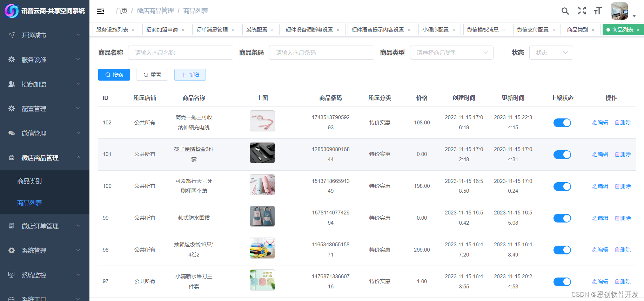Click the 新增 button
Screen dimensions: 644x301
pyautogui.click(x=190, y=75)
